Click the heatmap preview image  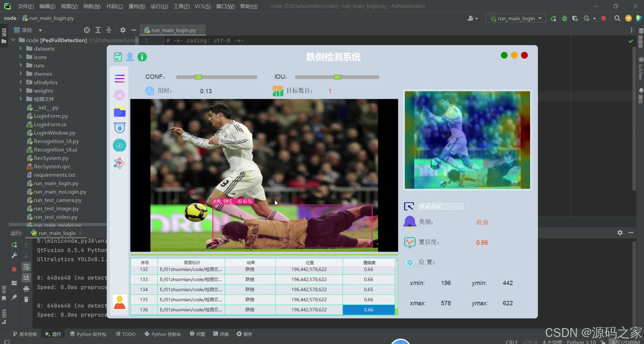(x=467, y=140)
